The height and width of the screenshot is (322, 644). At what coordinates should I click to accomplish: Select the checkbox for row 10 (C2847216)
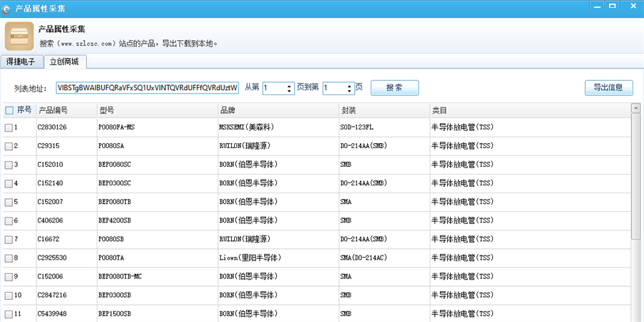(9, 295)
